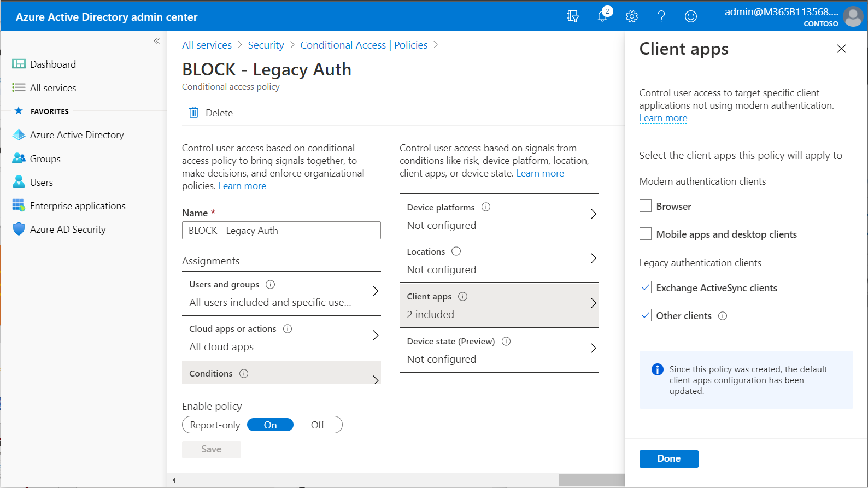Image resolution: width=868 pixels, height=488 pixels.
Task: Click the scroll-left arrow at bottom
Action: [x=174, y=480]
